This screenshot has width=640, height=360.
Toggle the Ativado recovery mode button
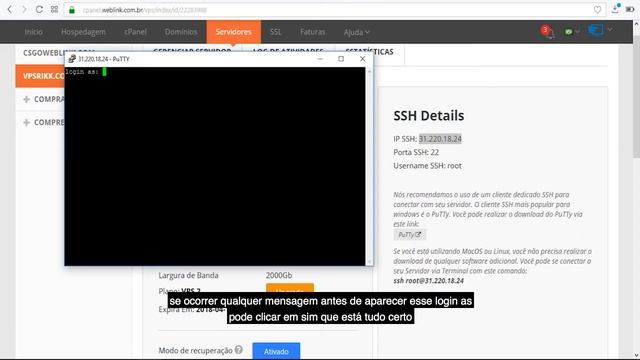tap(276, 351)
